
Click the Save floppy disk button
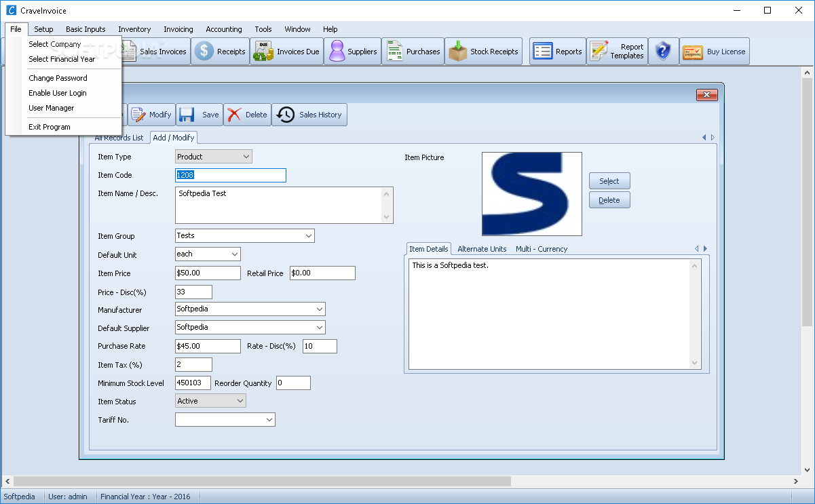click(200, 115)
